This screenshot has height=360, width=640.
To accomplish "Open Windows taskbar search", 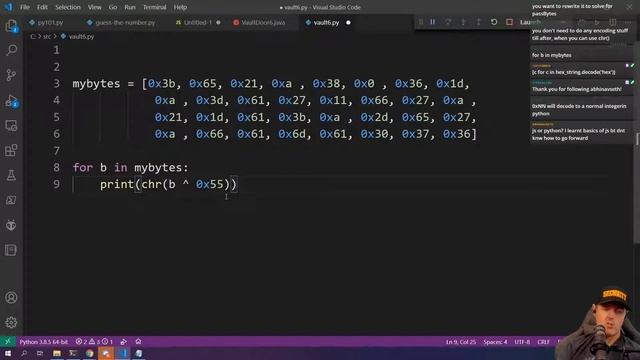I will pos(24,353).
